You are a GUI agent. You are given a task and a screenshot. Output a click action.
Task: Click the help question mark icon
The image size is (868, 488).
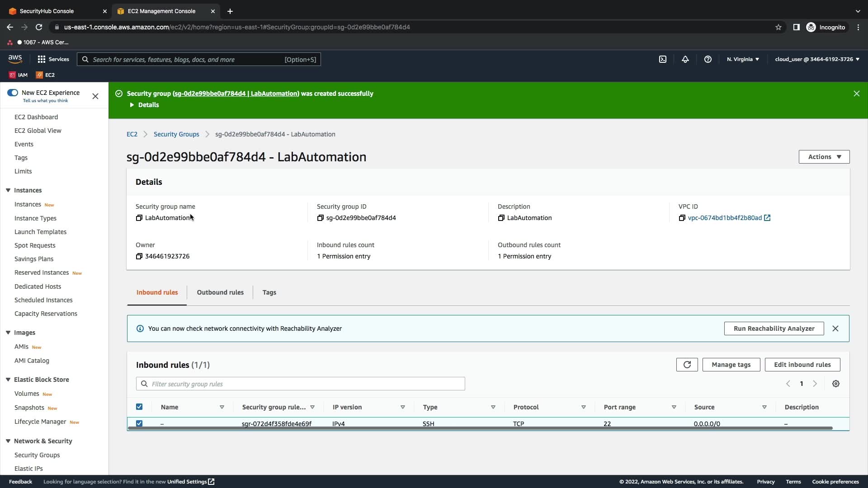tap(708, 59)
